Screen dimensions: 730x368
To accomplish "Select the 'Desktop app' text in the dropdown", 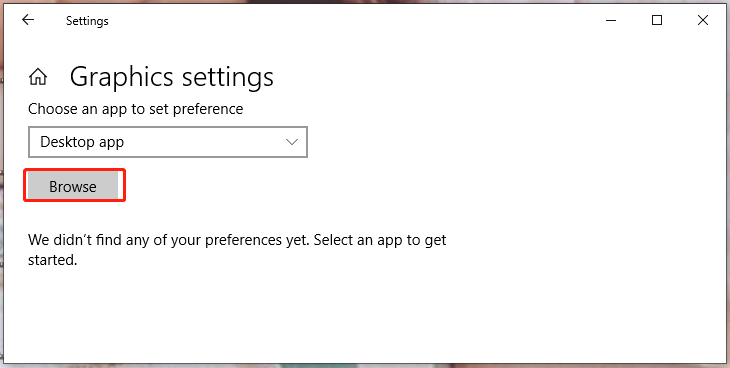I will coord(82,142).
